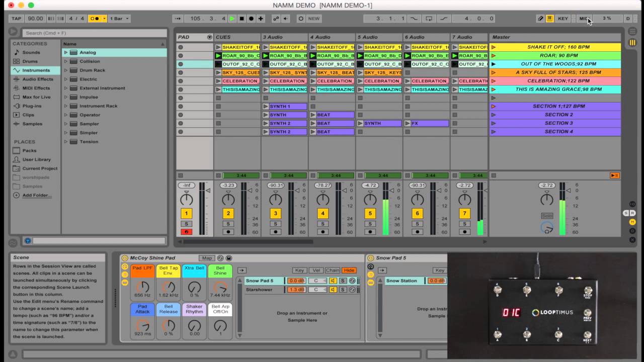Adjust track 2 pan knob
This screenshot has height=362, width=644.
pyautogui.click(x=228, y=199)
